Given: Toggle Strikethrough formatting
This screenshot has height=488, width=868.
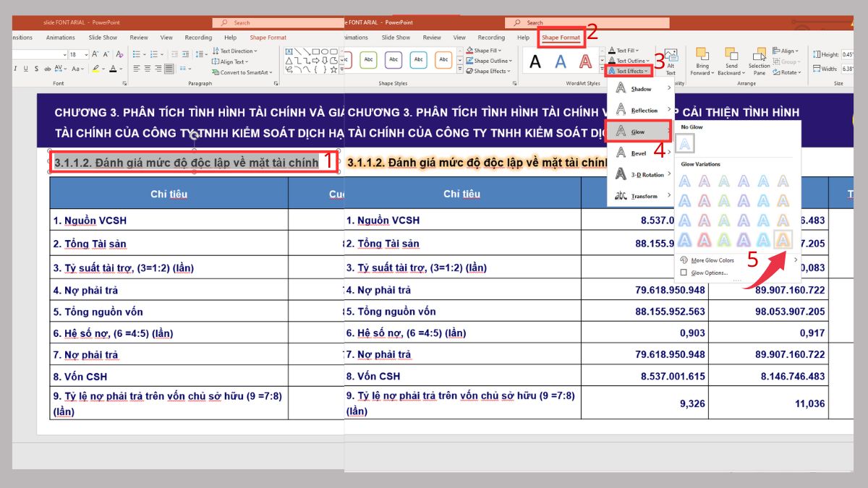Looking at the screenshot, I should click(x=36, y=69).
